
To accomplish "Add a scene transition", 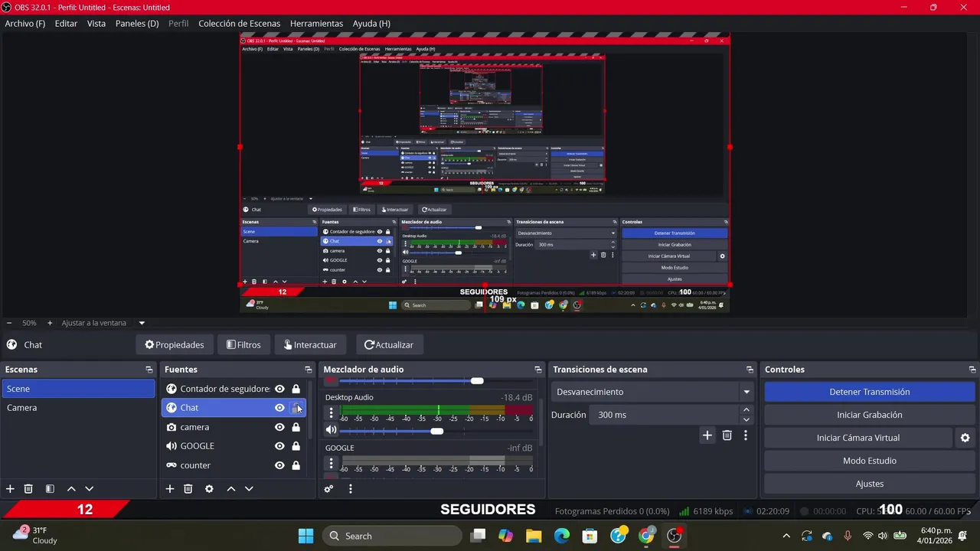I will 707,435.
